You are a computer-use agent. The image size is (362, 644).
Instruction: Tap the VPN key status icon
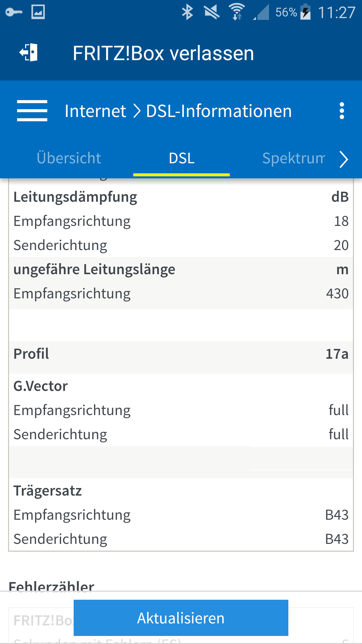click(x=14, y=12)
